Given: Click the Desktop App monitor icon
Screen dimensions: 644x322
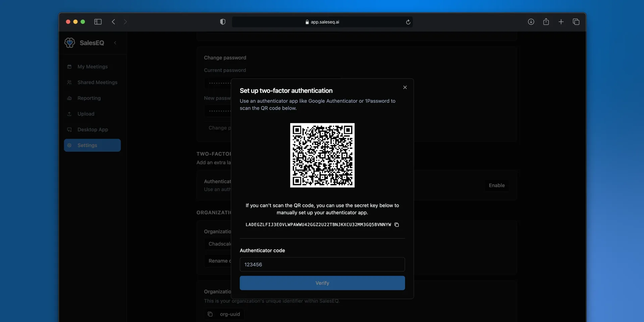Looking at the screenshot, I should click(x=69, y=130).
